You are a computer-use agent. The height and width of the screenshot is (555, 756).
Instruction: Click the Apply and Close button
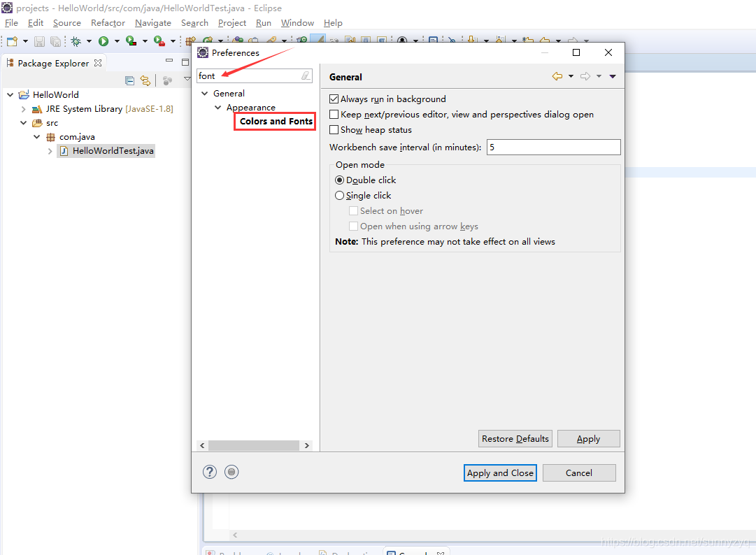pyautogui.click(x=501, y=473)
